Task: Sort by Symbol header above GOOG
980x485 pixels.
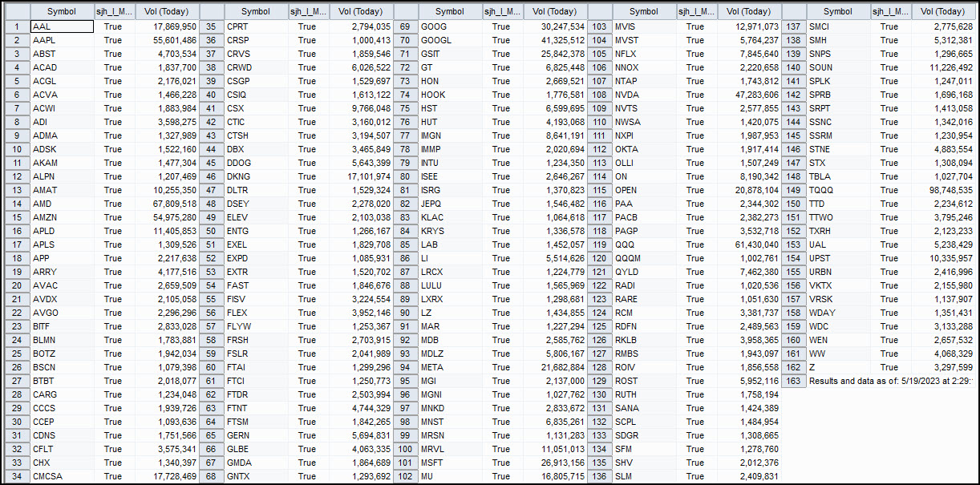Action: coord(450,11)
